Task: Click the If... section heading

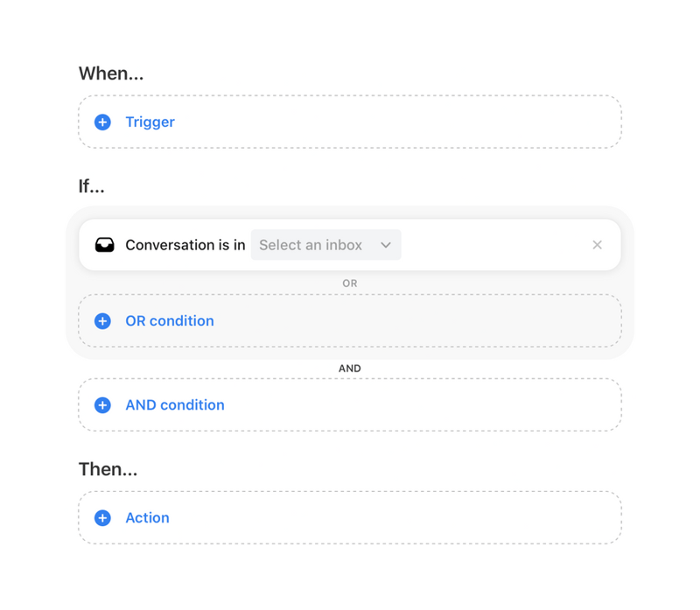Action: point(90,186)
